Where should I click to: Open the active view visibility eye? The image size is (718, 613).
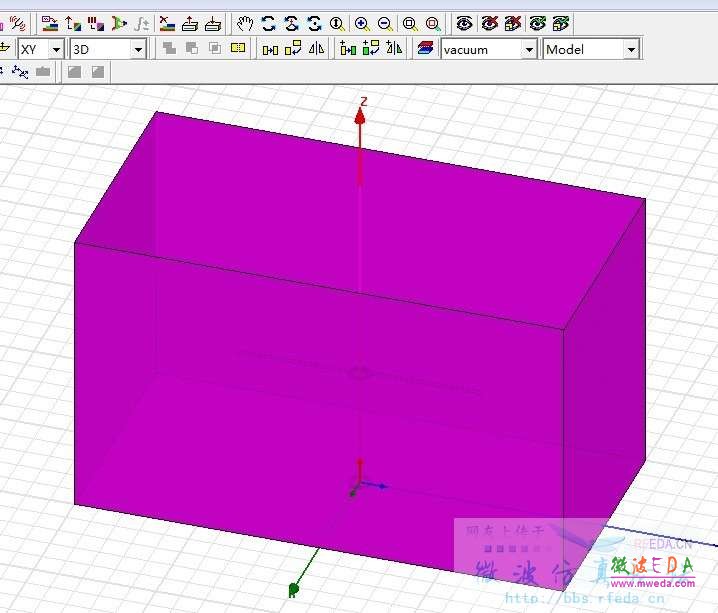(x=464, y=23)
